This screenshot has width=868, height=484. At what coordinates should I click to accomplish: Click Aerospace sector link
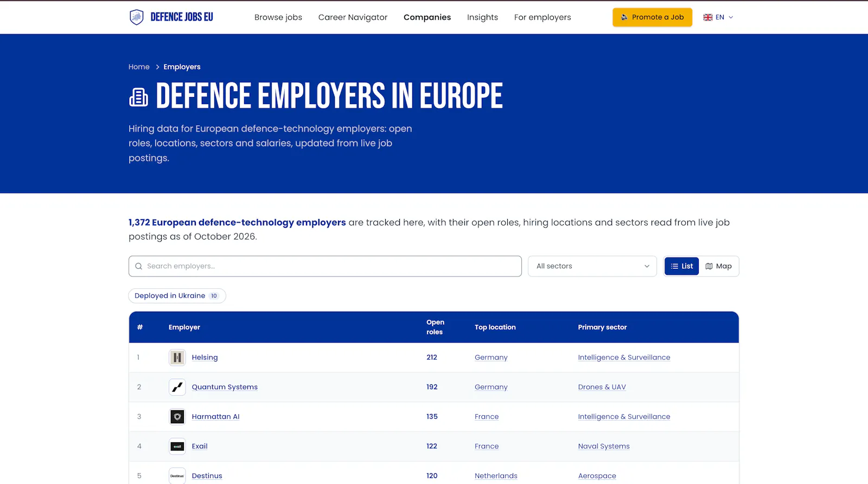597,476
